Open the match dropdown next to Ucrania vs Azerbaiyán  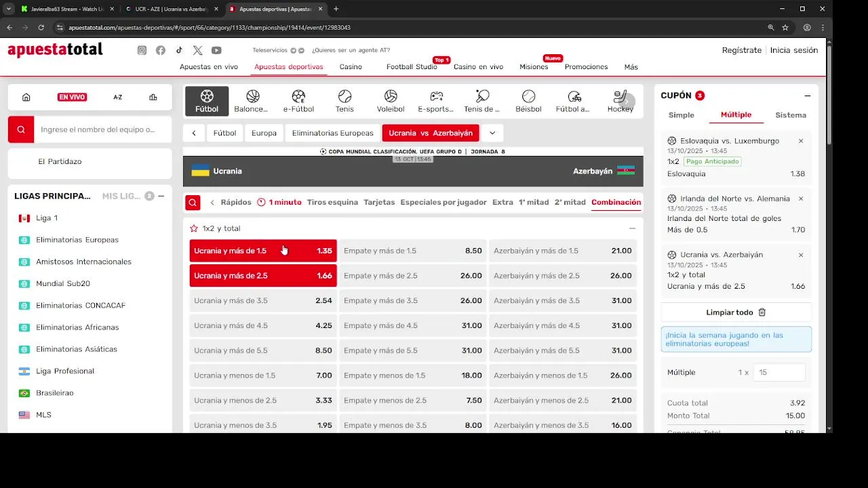pyautogui.click(x=492, y=133)
